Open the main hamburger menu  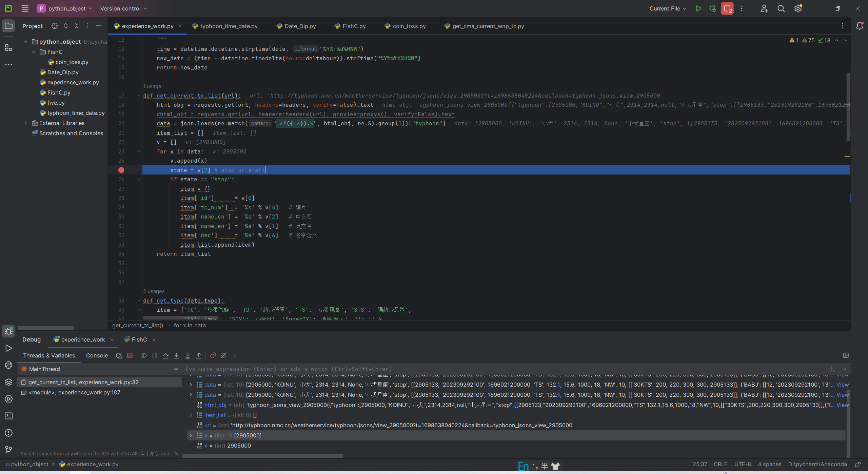coord(25,8)
